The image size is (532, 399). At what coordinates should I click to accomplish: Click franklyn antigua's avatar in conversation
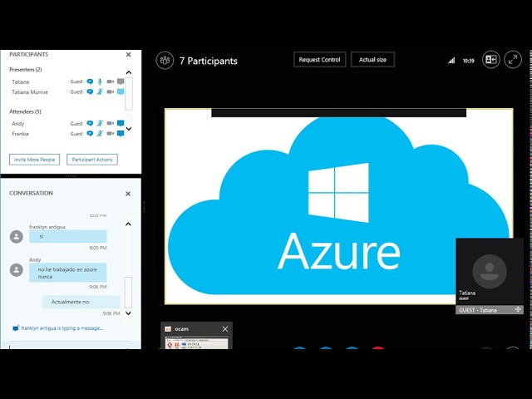coord(17,236)
